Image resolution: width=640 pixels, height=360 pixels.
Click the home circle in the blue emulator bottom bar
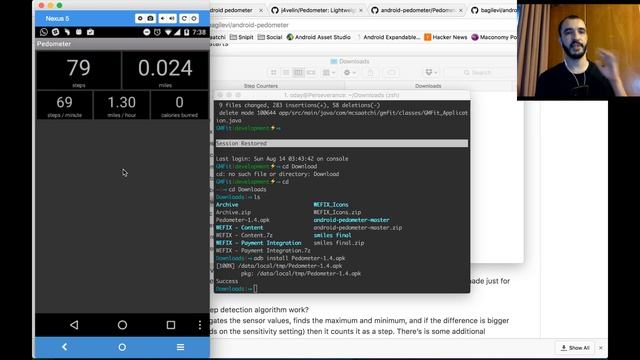122,347
